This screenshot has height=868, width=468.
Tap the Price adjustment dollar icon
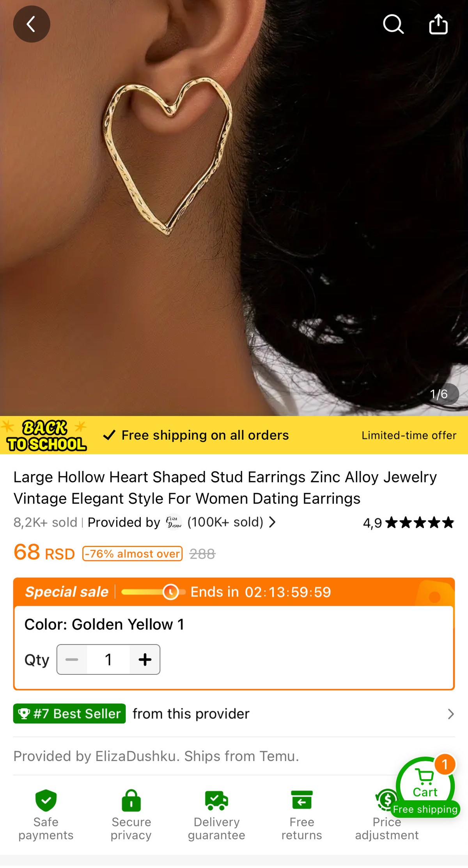386,800
